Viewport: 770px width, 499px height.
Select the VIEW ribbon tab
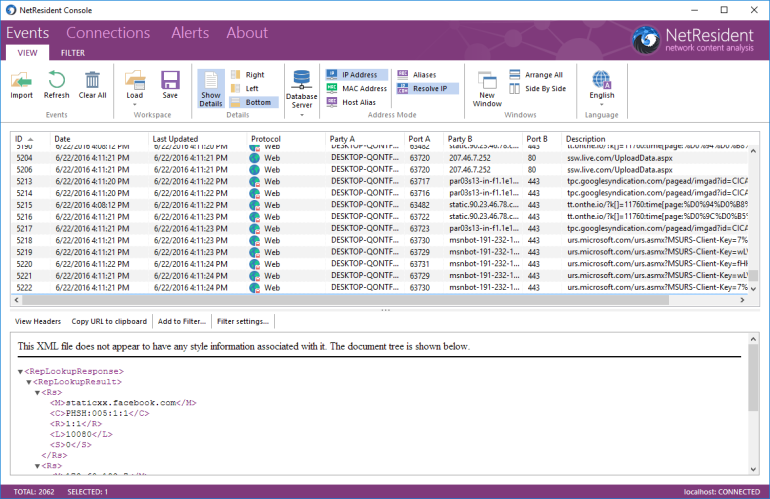click(28, 53)
